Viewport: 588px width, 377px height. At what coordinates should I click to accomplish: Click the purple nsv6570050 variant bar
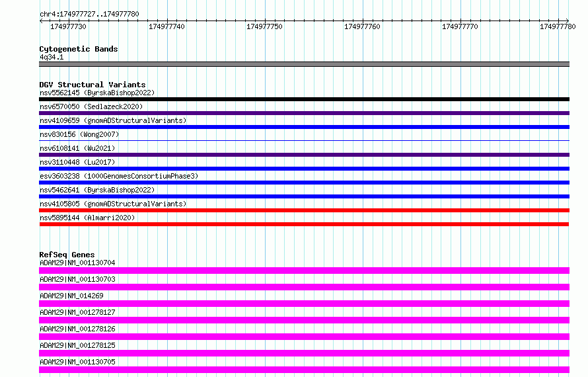pos(304,113)
